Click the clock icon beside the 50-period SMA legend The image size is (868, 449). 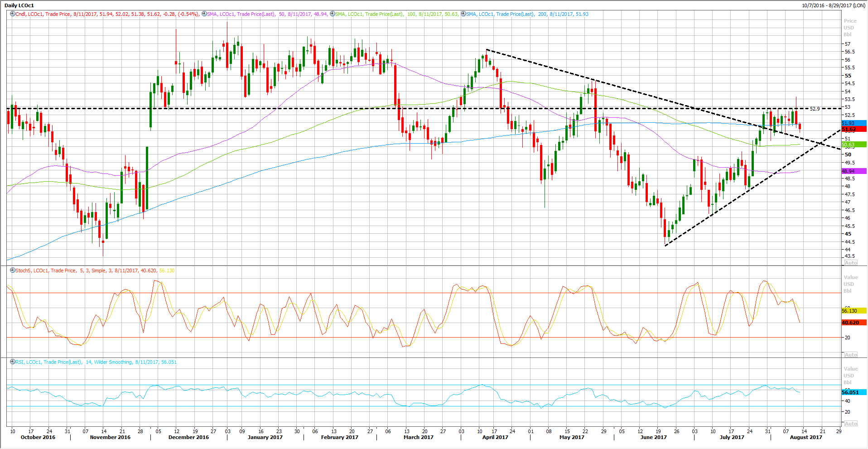[x=204, y=14]
